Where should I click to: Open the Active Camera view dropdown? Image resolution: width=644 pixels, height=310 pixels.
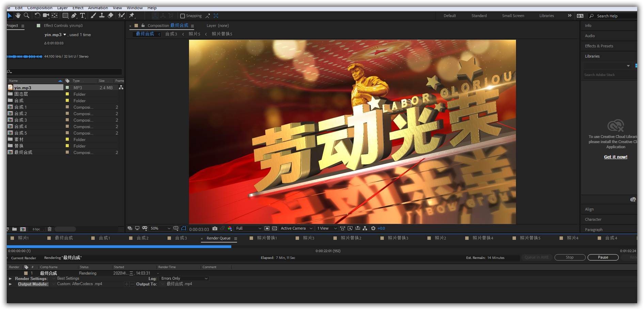coord(296,229)
